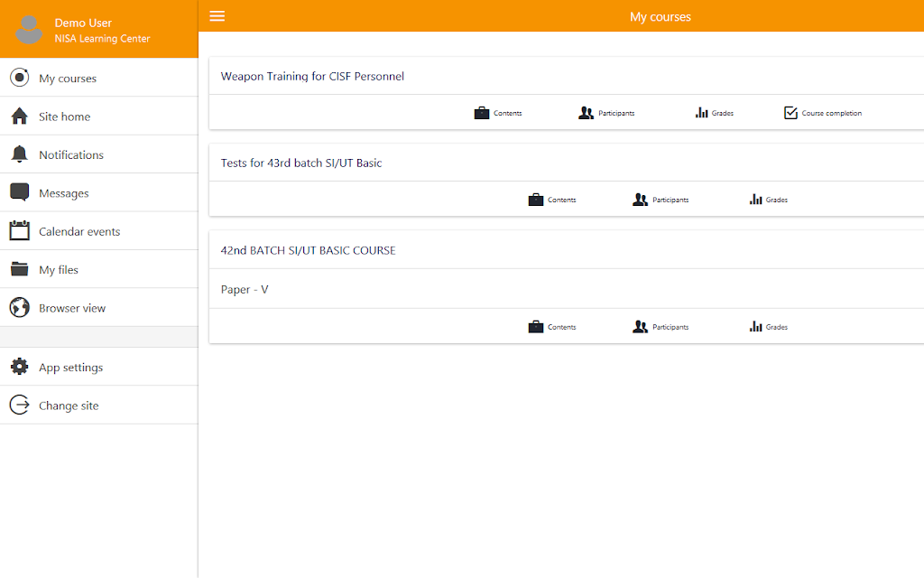This screenshot has width=924, height=578.
Task: Click the Browser view globe icon
Action: (x=20, y=307)
